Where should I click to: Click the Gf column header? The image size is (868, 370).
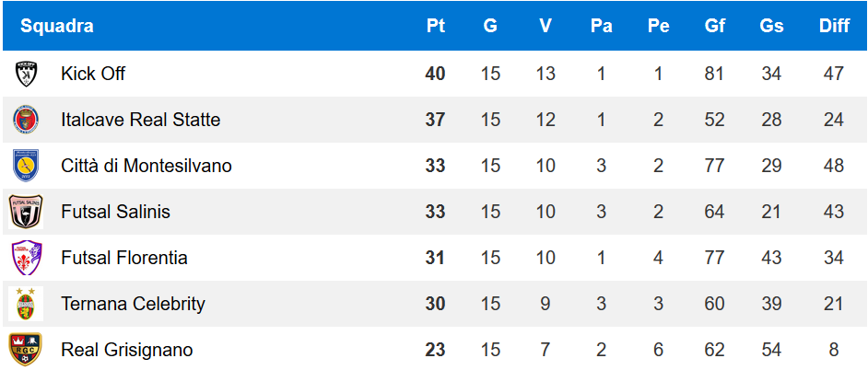(715, 26)
